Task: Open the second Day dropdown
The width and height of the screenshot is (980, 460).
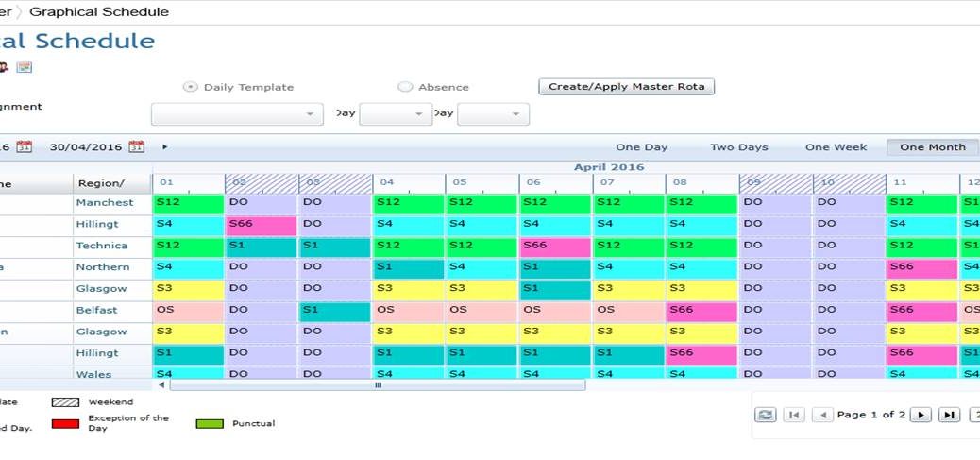Action: [x=493, y=114]
